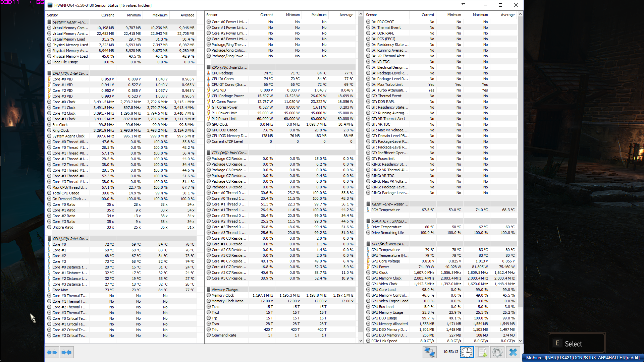
Task: Click the right pane scrollbar thumb
Action: (520, 162)
